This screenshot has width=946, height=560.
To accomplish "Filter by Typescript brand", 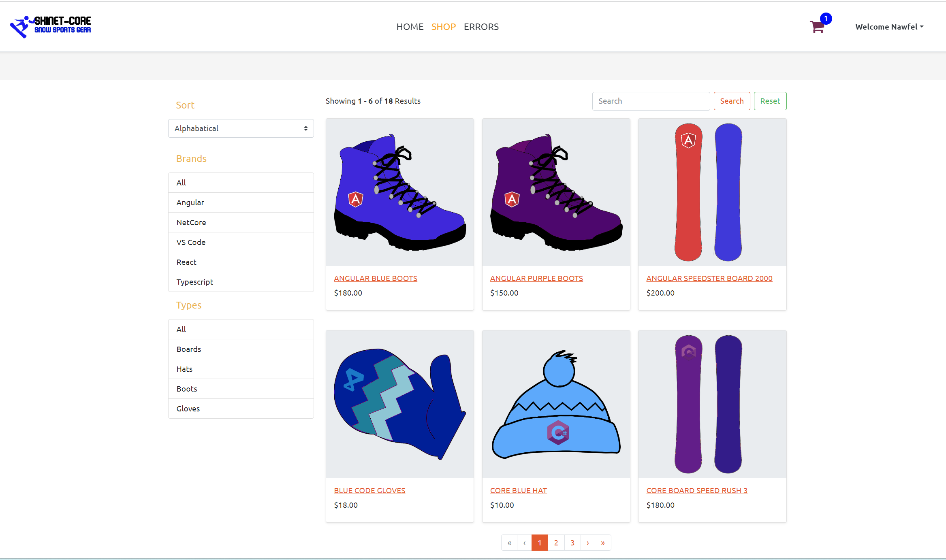I will (x=241, y=282).
